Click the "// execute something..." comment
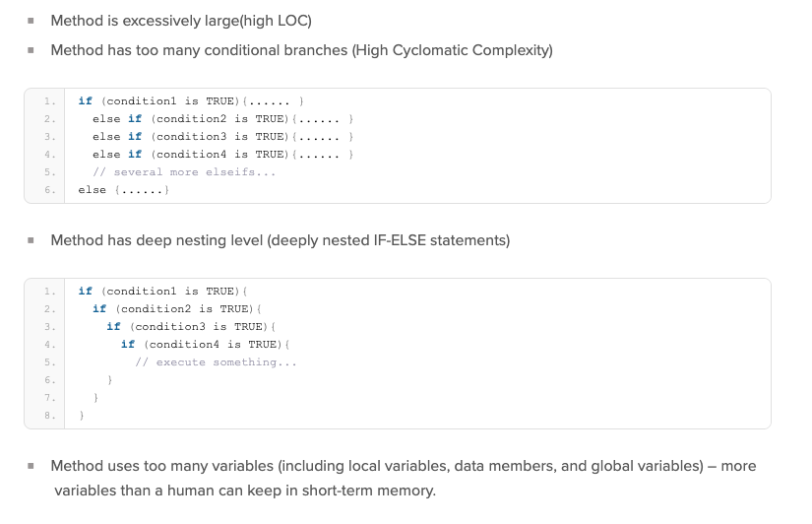 click(x=215, y=362)
